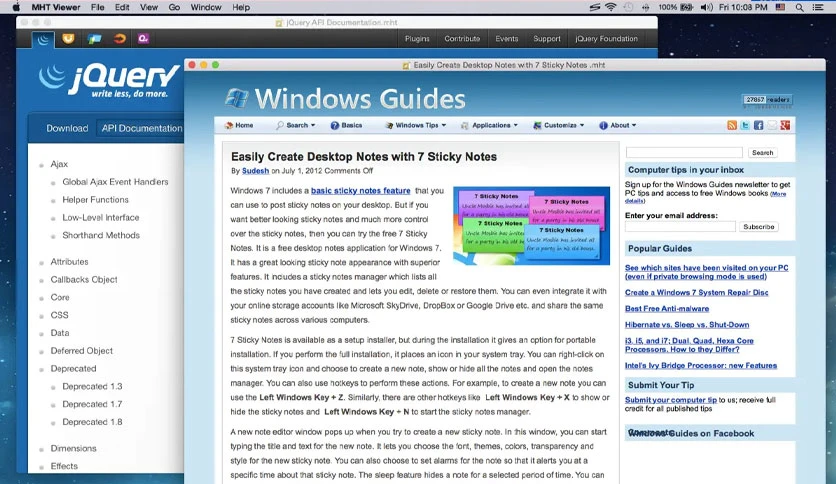The height and width of the screenshot is (484, 836).
Task: Open Best Free Anti-malware guide link
Action: (667, 309)
